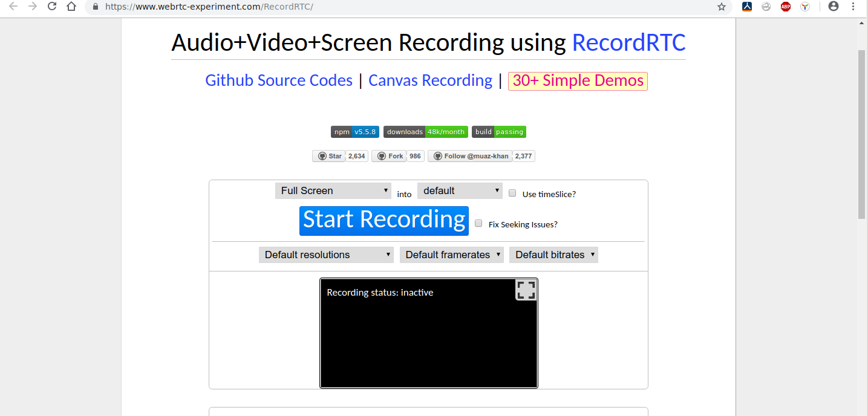Bookmark this page with the star icon
The height and width of the screenshot is (416, 868).
(x=721, y=7)
